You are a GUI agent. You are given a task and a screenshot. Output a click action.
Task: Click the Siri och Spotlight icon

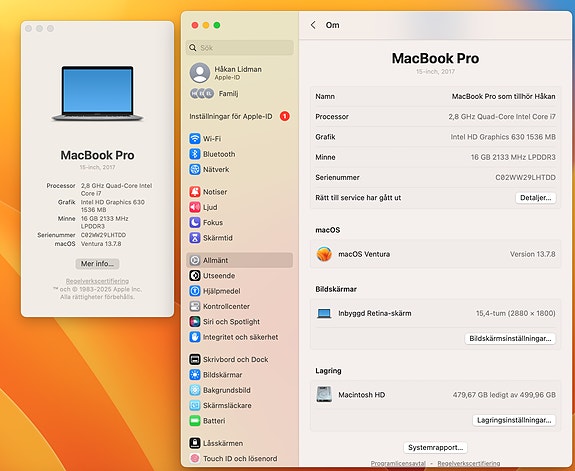[194, 322]
